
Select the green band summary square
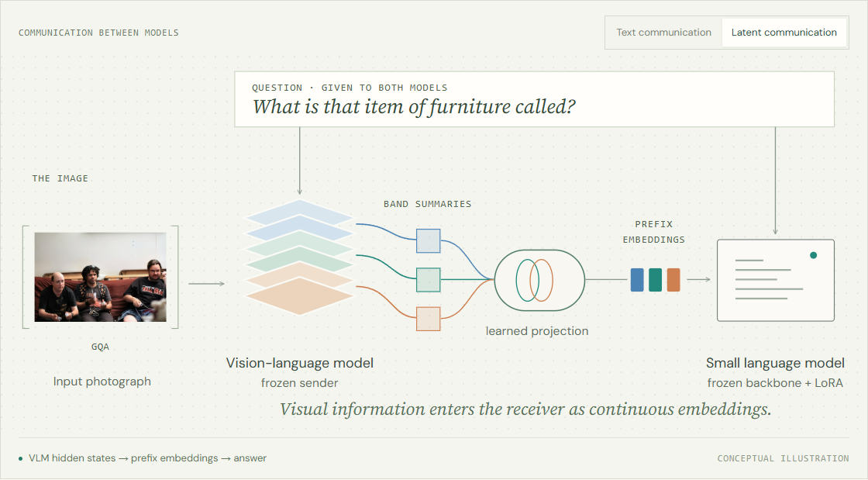point(428,280)
